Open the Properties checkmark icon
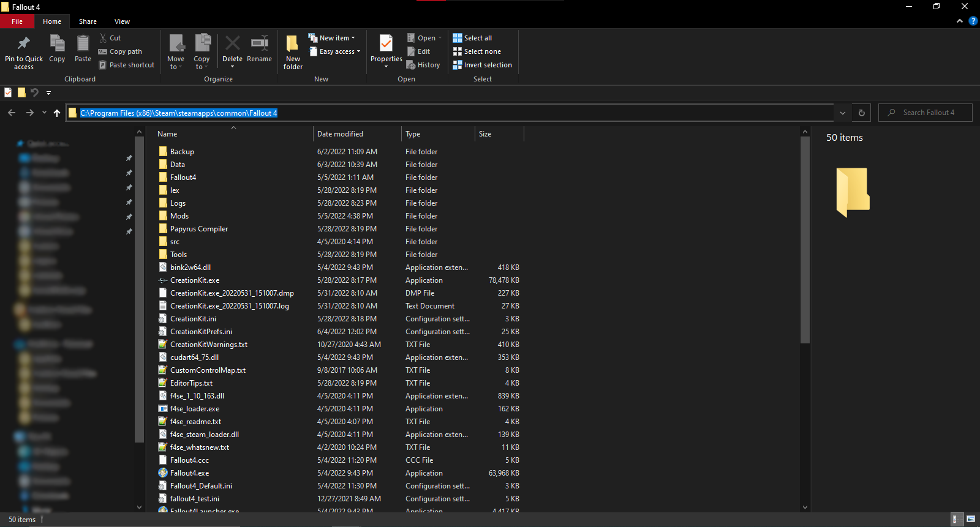Screen dimensions: 980x527 click(x=386, y=43)
